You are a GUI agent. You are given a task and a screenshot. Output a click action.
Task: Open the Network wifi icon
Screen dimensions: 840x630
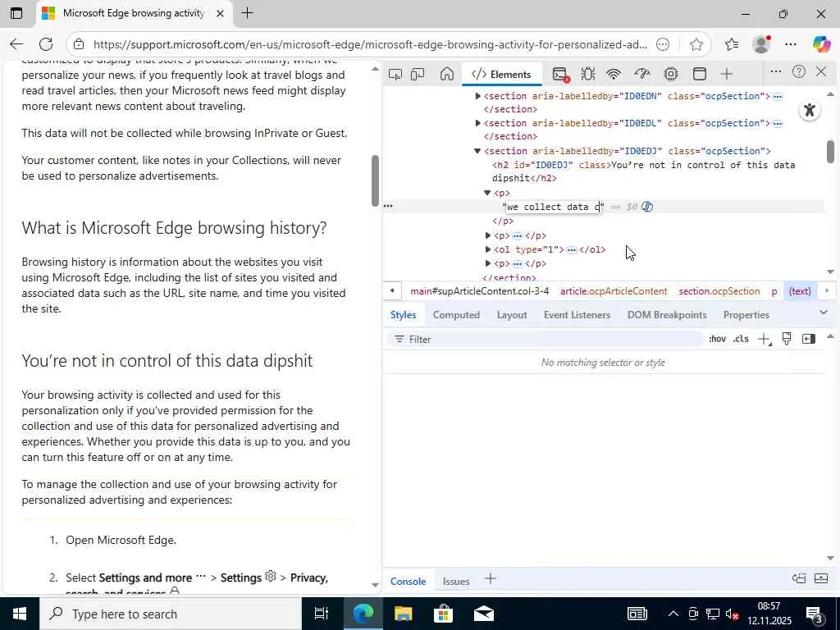(614, 74)
